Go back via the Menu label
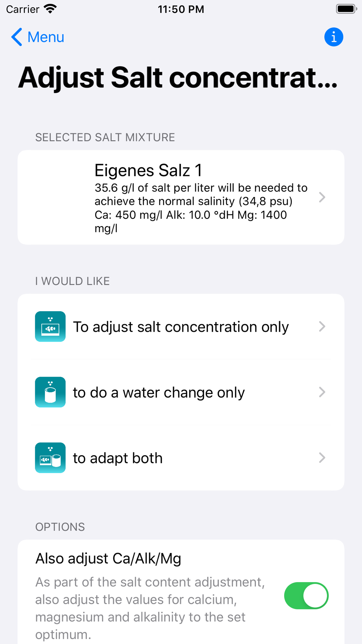The width and height of the screenshot is (362, 644). (x=46, y=37)
